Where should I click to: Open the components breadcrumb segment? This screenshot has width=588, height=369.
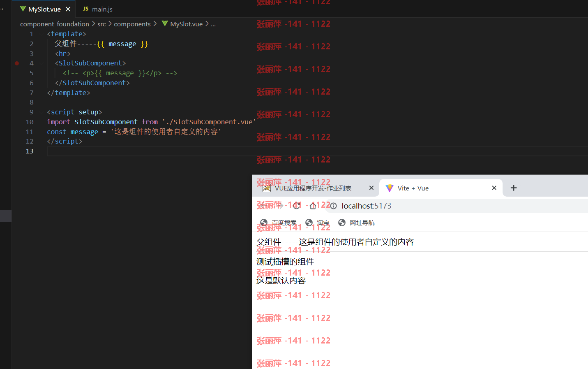132,24
